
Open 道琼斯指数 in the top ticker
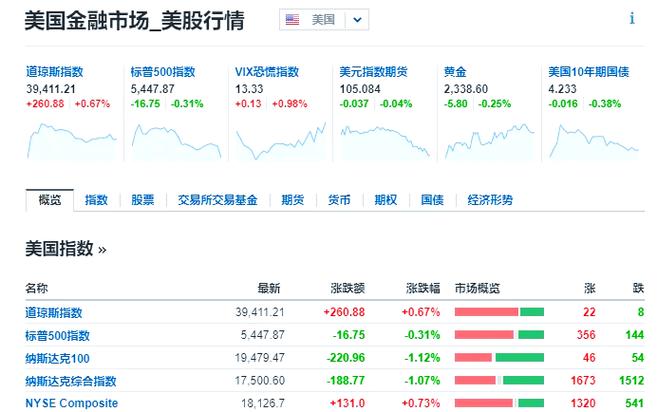(54, 72)
